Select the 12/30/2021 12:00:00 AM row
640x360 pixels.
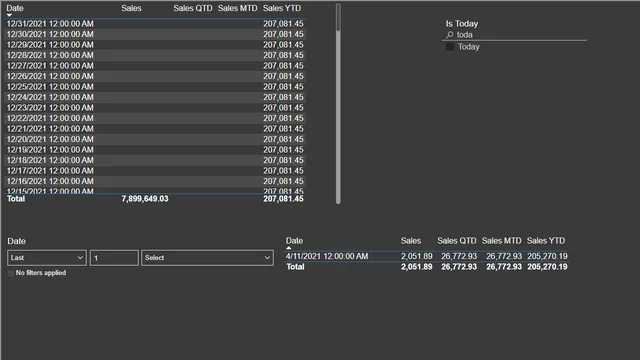coord(155,34)
